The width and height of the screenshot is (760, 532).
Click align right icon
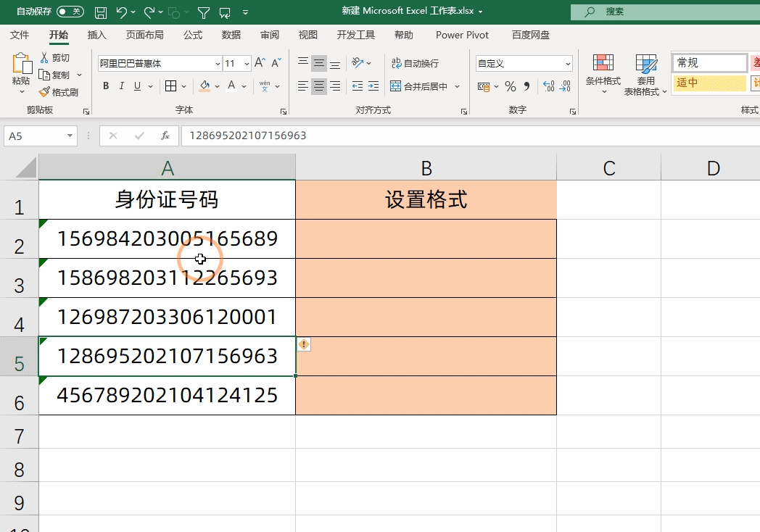point(335,86)
